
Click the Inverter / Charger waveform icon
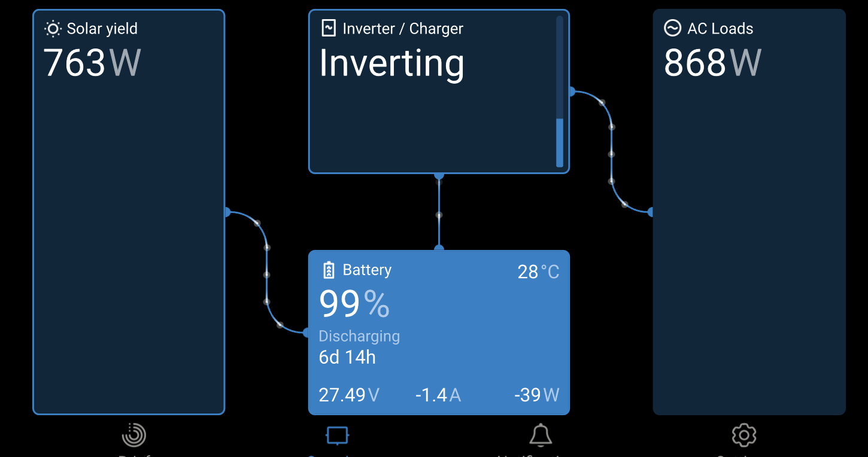click(x=328, y=28)
